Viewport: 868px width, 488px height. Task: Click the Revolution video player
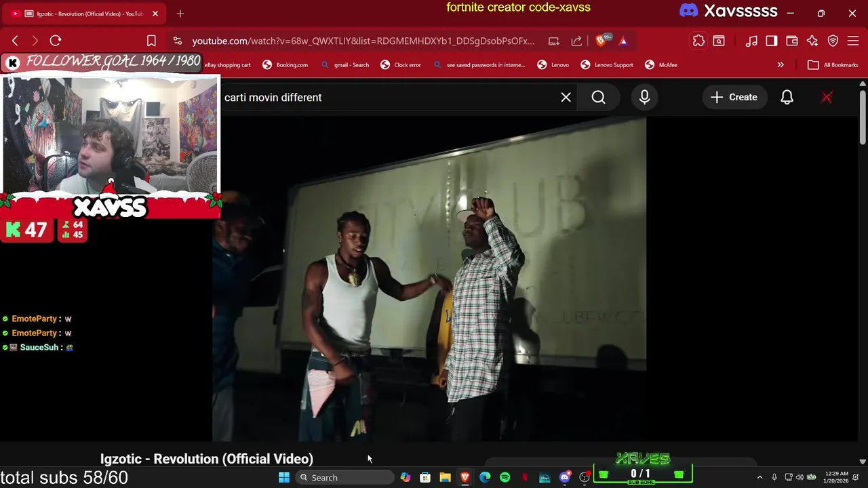430,278
